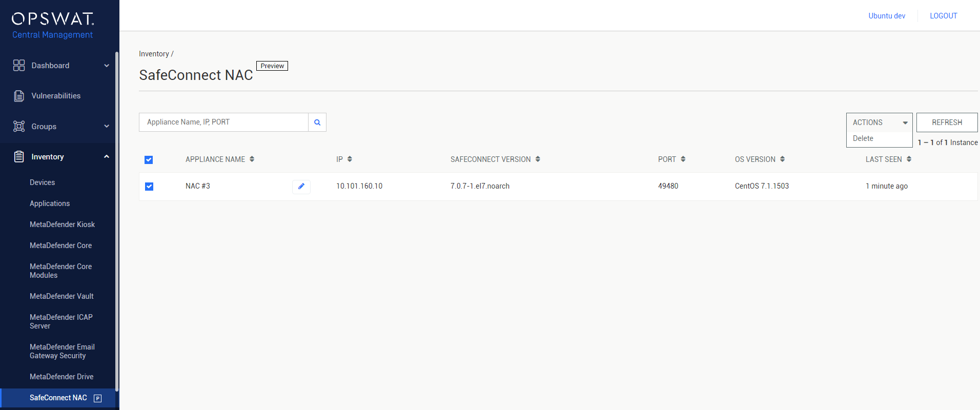Click the port value 49480
980x410 pixels.
point(668,186)
